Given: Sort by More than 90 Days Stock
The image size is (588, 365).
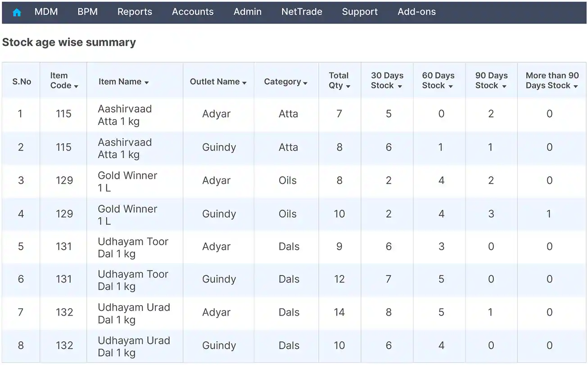Looking at the screenshot, I should [575, 86].
